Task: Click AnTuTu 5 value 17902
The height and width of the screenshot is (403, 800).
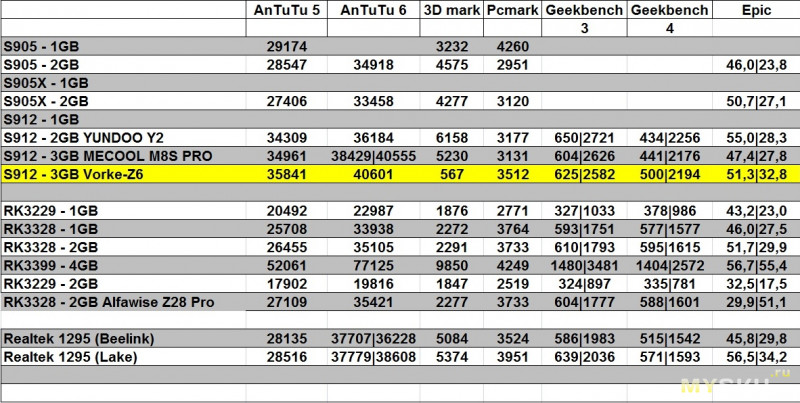Action: 287,284
